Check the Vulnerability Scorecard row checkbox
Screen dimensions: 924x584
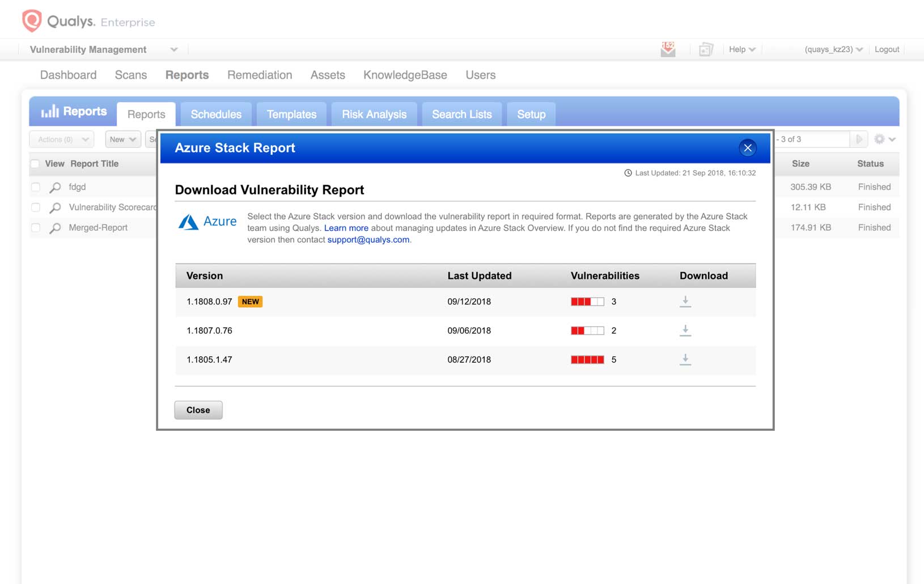[x=36, y=207]
